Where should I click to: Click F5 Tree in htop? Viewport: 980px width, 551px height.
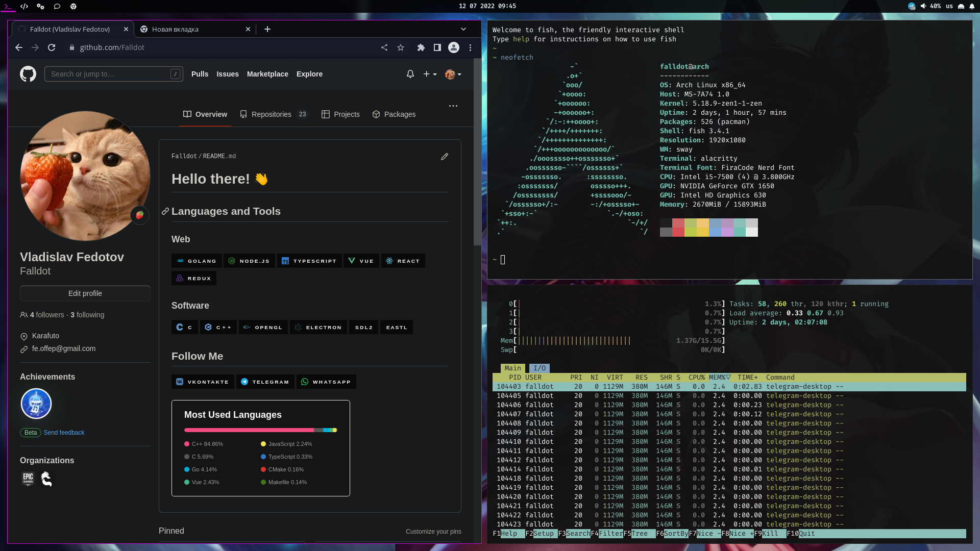[x=635, y=534]
